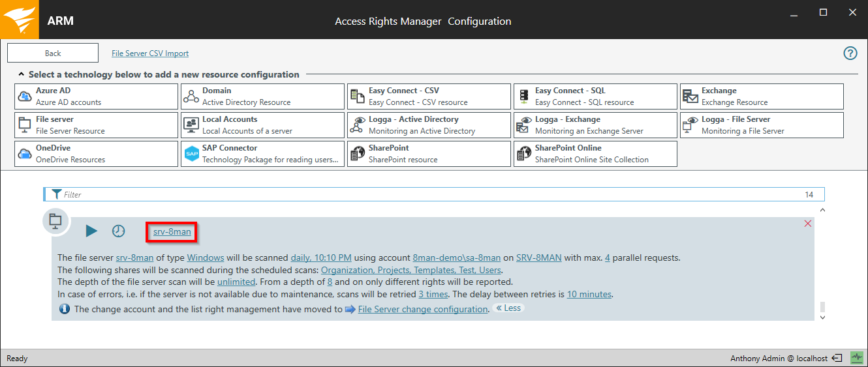Click the Back button
The image size is (868, 367).
(53, 53)
